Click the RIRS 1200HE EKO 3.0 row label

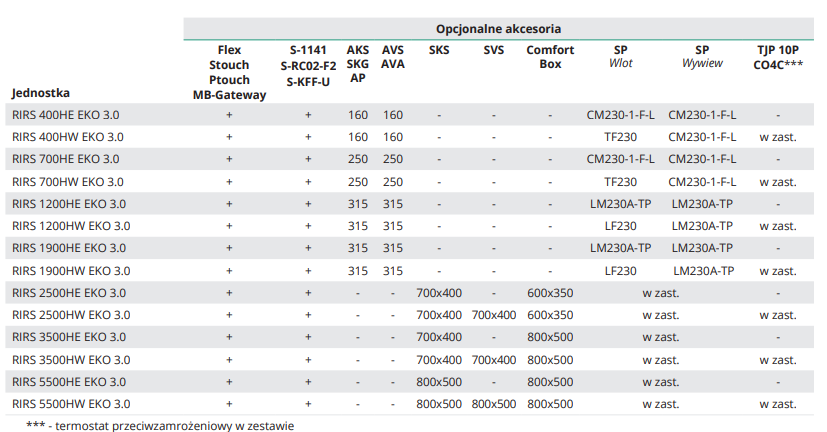coord(69,204)
